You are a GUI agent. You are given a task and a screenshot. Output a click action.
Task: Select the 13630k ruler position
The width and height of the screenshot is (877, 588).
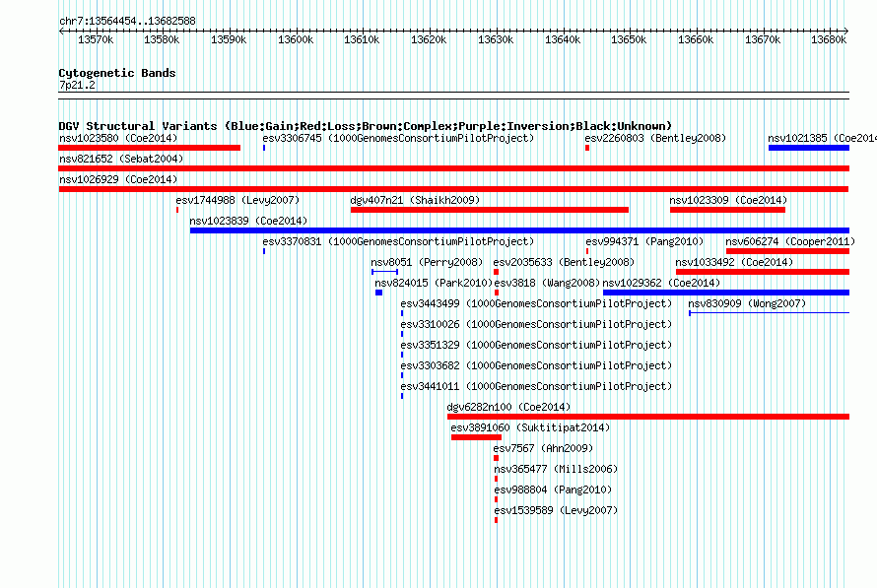pos(496,39)
